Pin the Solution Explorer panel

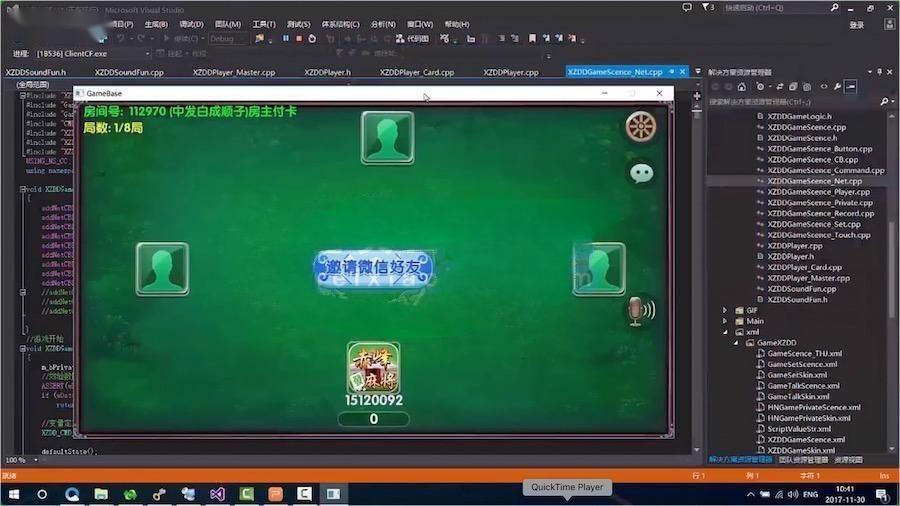click(x=879, y=72)
